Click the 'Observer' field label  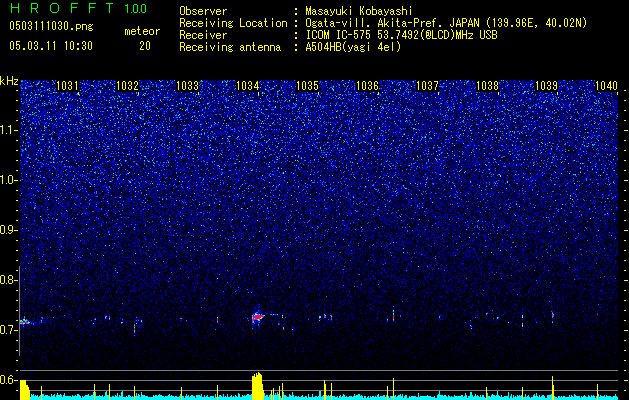point(203,11)
